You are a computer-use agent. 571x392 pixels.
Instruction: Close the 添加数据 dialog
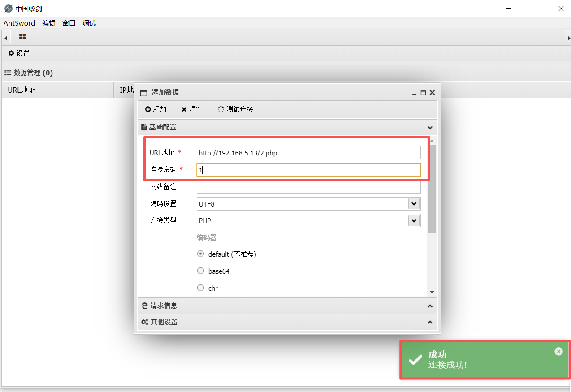click(x=432, y=92)
